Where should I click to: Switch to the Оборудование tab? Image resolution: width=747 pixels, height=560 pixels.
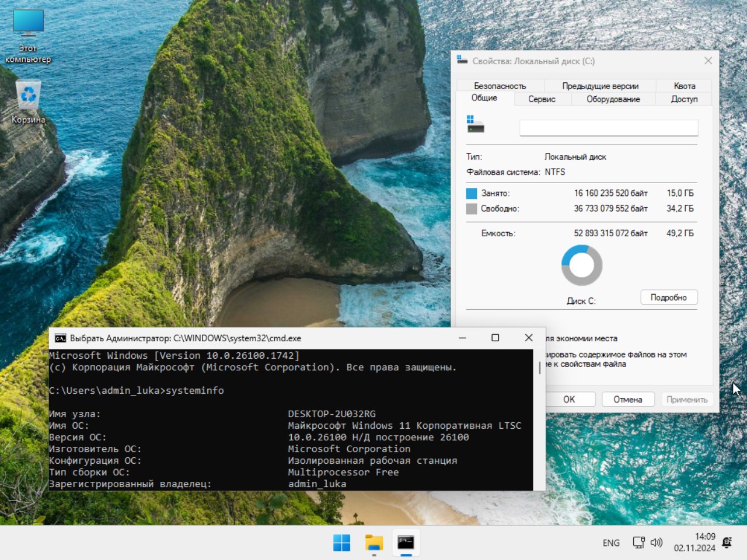point(613,99)
